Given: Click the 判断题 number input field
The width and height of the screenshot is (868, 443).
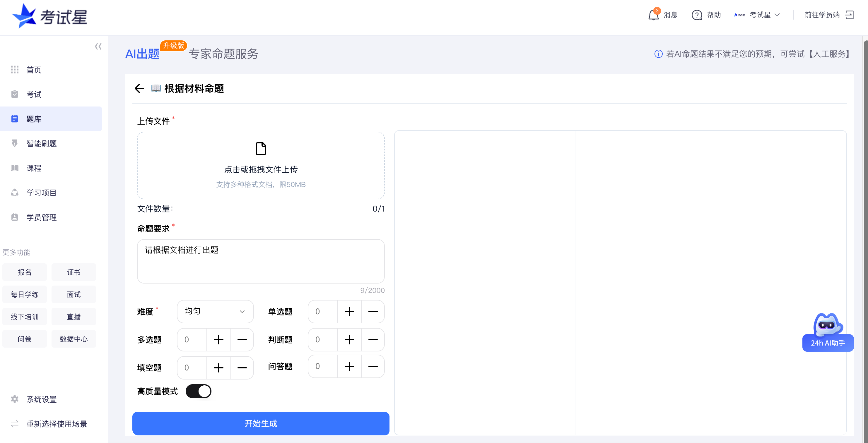Looking at the screenshot, I should click(x=323, y=340).
